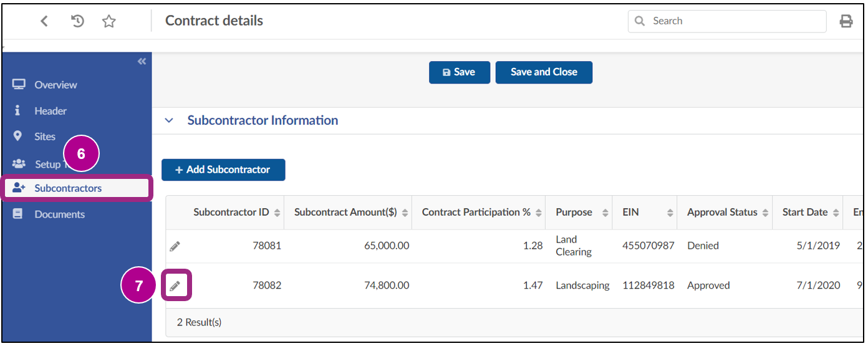The image size is (868, 346).
Task: Sort by Subcontractor ID arrows
Action: (277, 213)
